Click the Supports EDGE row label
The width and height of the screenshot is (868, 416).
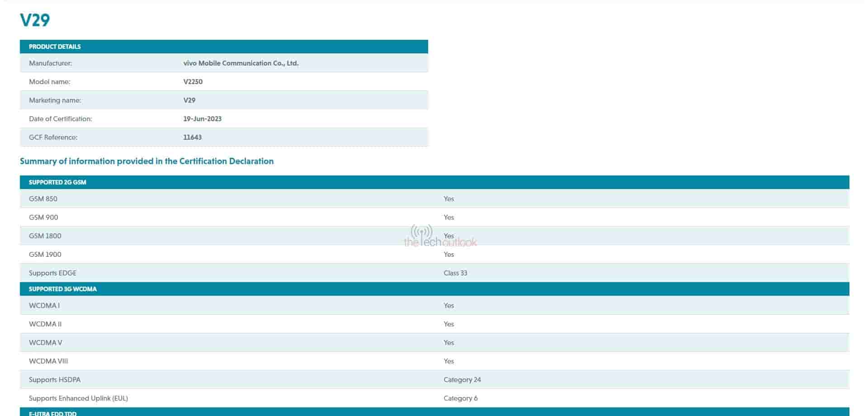(52, 273)
